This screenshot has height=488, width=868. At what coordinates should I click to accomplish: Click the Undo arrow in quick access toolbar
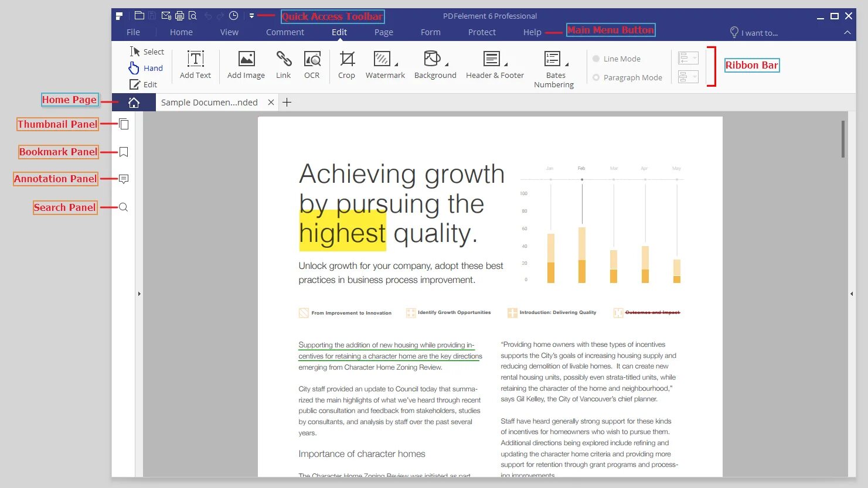[x=208, y=16]
